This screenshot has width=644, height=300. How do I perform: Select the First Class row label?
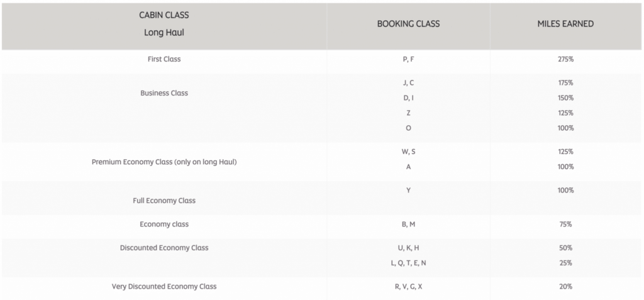164,59
